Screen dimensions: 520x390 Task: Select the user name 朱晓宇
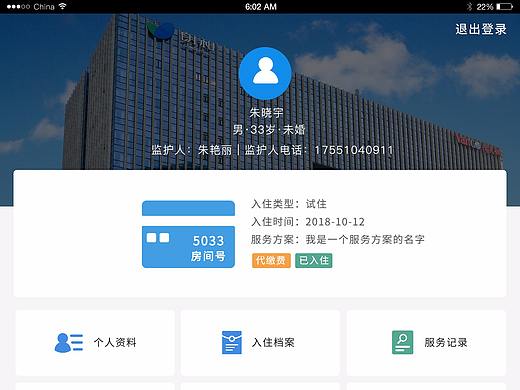coord(266,113)
